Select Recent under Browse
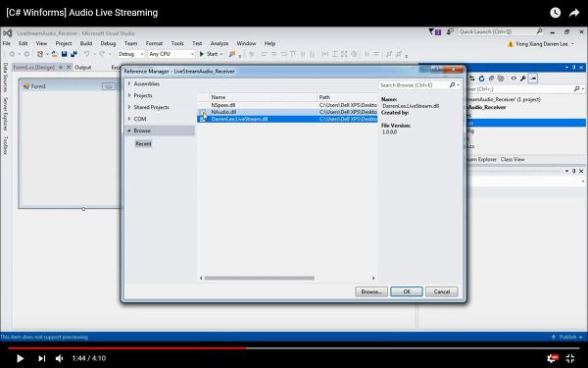The width and height of the screenshot is (588, 368). (x=143, y=144)
